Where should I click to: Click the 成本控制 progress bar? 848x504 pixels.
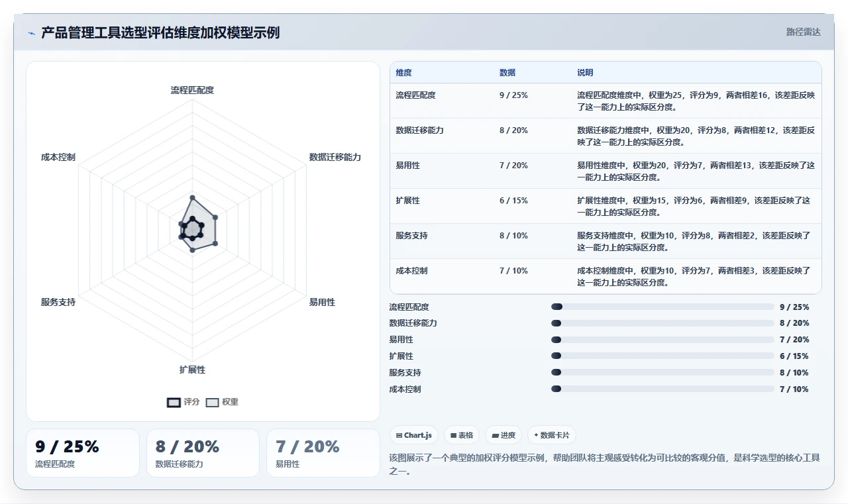point(662,389)
